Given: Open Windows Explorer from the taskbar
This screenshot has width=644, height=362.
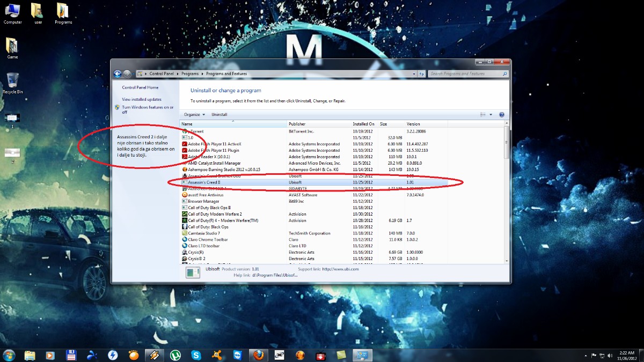Looking at the screenshot, I should click(30, 355).
